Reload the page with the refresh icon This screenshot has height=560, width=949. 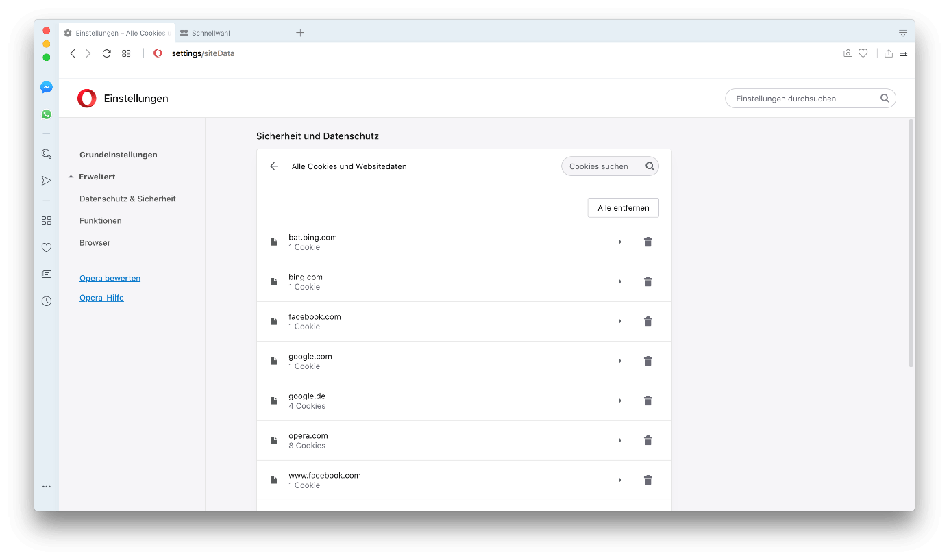[107, 53]
